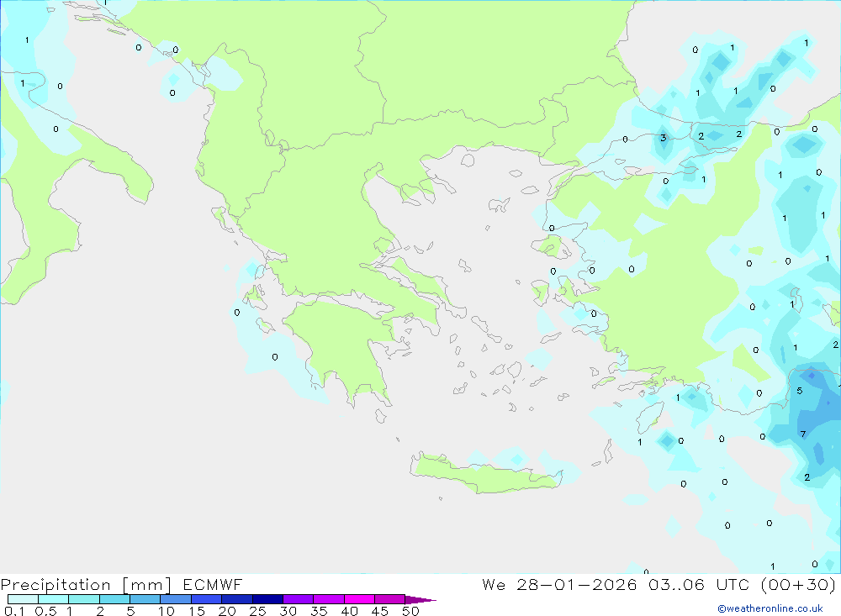Viewport: 841px width, 616px height.
Task: Click the '(00+30)' forecast run text
Action: pyautogui.click(x=798, y=584)
